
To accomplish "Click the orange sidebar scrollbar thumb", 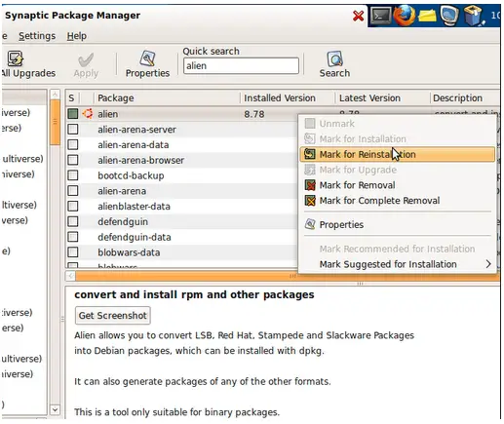I will (x=55, y=122).
